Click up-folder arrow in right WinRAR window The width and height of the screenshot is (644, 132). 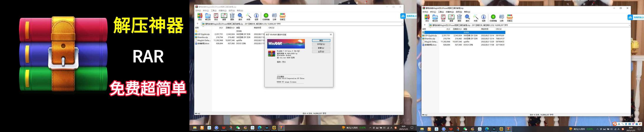425,25
